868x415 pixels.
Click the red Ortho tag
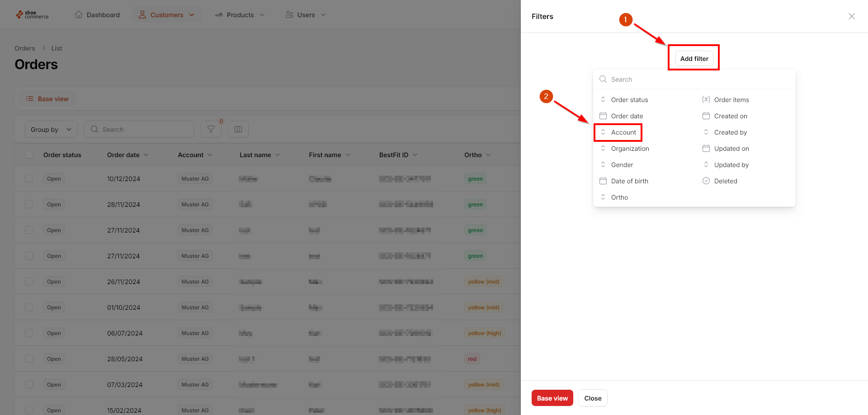coord(472,359)
